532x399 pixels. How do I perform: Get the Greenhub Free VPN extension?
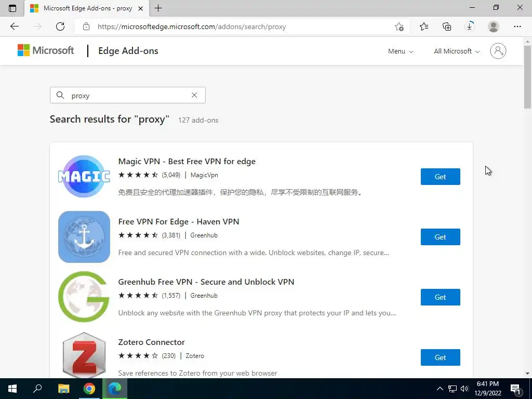click(441, 297)
